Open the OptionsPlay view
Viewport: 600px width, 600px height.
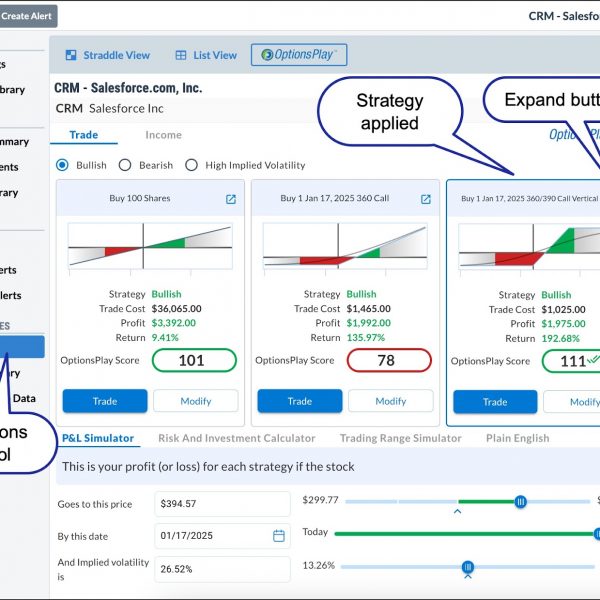(x=299, y=55)
